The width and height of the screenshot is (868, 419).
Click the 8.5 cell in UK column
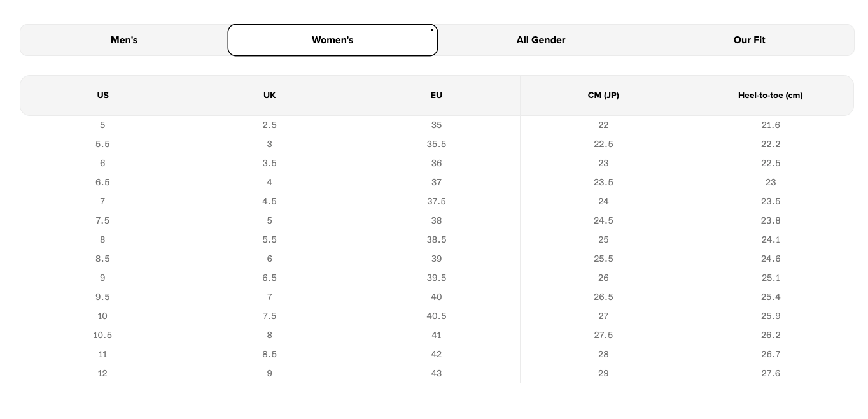coord(270,354)
